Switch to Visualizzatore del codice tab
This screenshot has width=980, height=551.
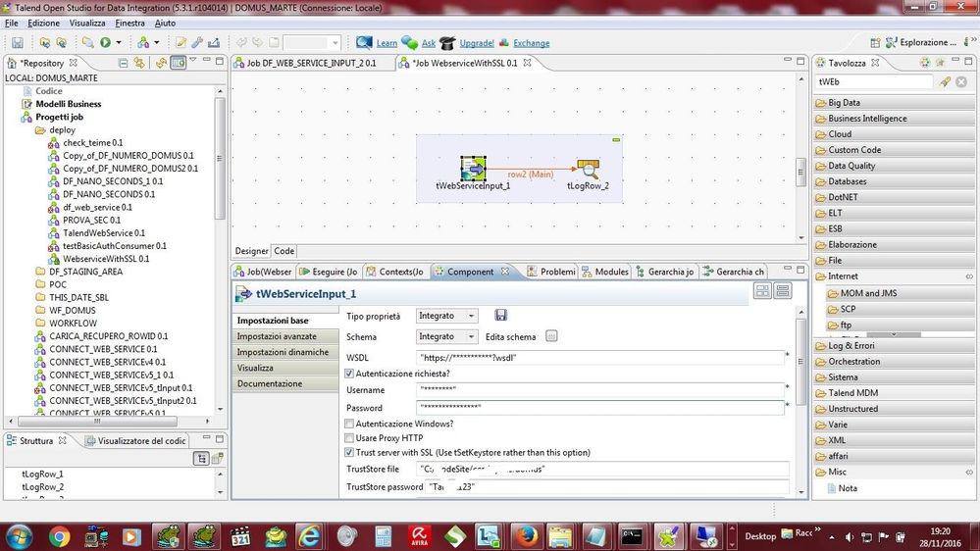[x=135, y=441]
